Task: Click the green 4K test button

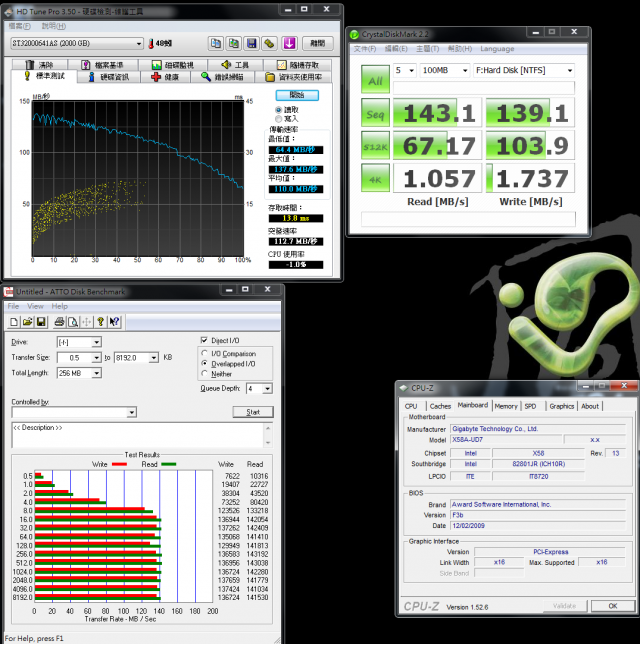Action: click(375, 178)
